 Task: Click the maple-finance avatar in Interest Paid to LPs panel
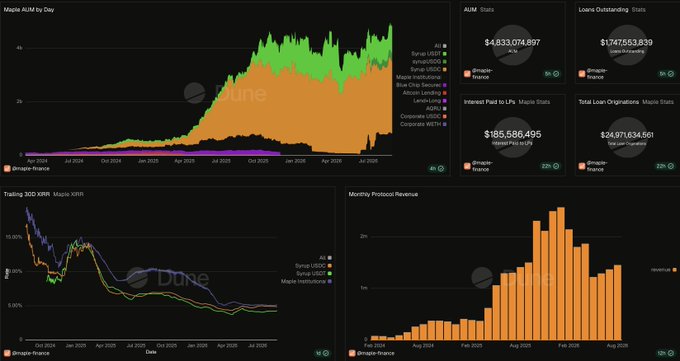[x=467, y=166]
